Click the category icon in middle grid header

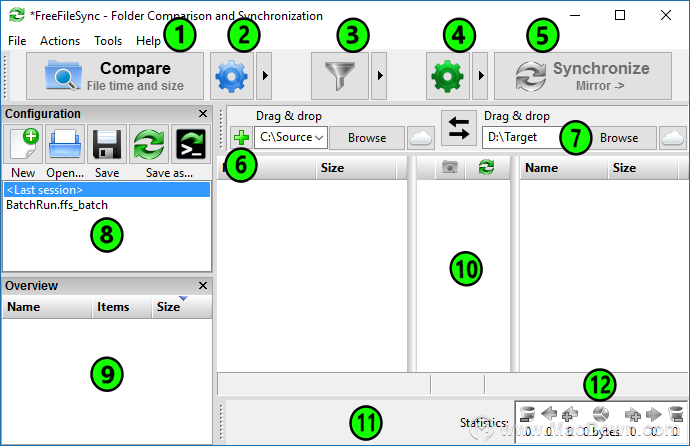450,168
